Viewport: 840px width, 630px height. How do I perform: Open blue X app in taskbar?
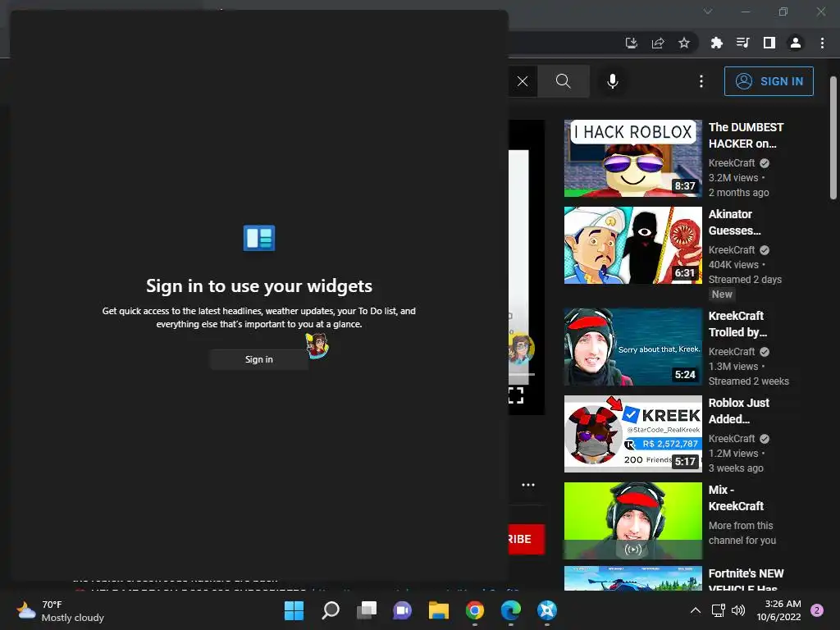pyautogui.click(x=547, y=610)
